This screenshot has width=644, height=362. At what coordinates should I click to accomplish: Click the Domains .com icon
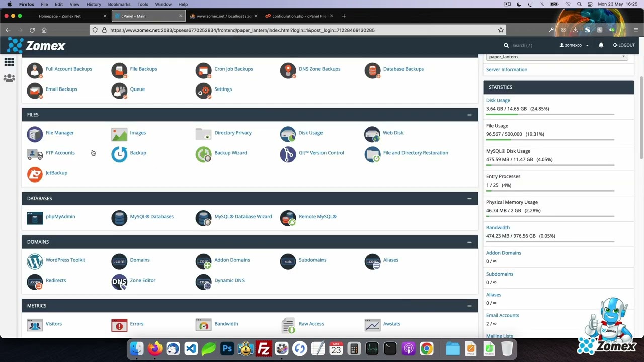[119, 262]
